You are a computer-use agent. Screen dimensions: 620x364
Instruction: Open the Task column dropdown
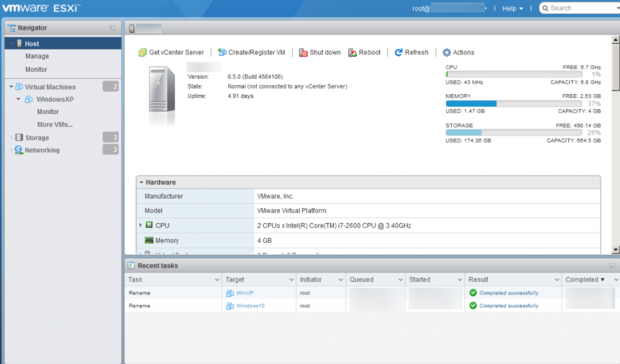tap(217, 280)
